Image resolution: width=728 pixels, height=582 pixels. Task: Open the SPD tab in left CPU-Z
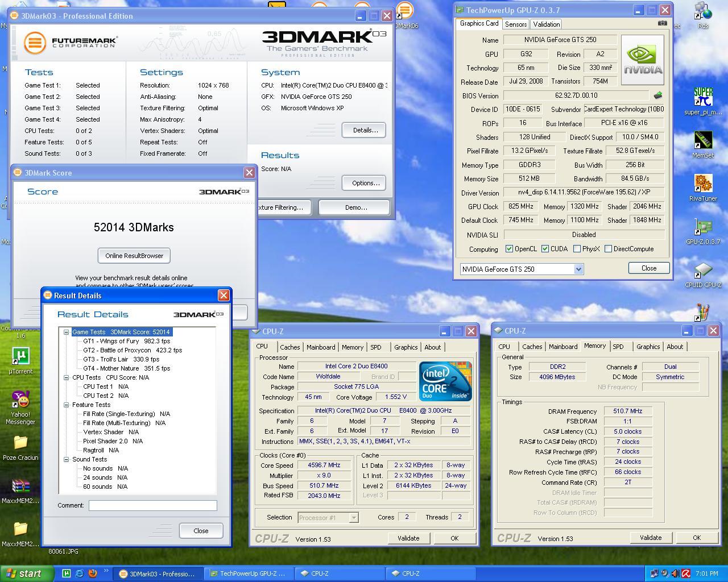pos(376,347)
